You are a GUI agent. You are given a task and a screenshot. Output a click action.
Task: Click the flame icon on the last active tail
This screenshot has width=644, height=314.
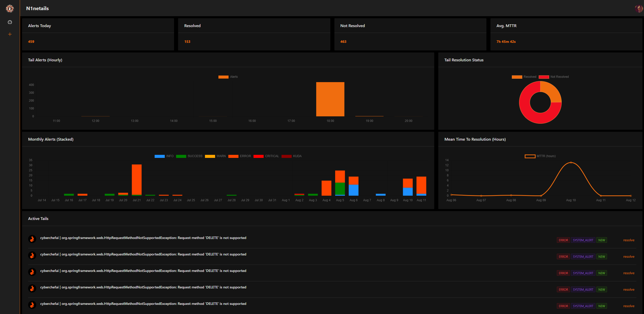tap(32, 305)
